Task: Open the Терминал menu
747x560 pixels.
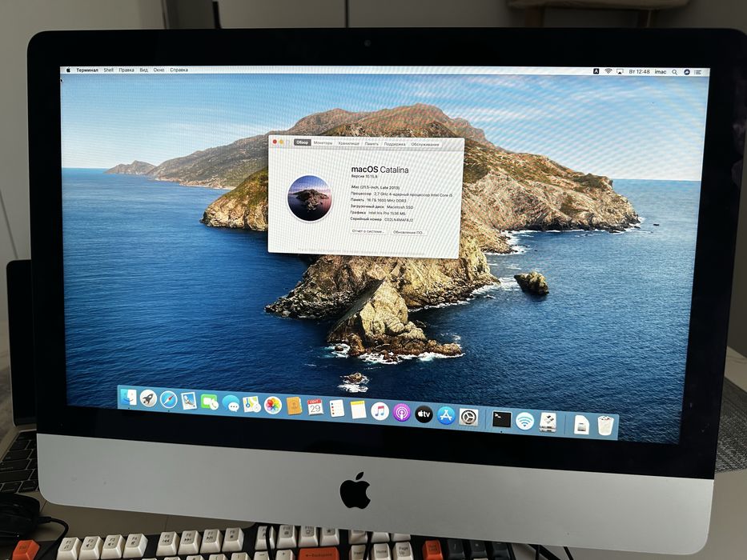Action: [x=87, y=70]
